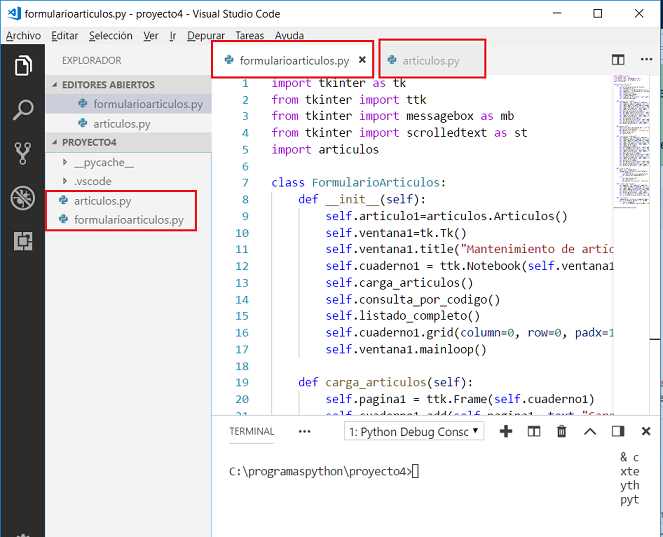Screen dimensions: 663x537
Task: Open the Ir menu
Action: (173, 36)
